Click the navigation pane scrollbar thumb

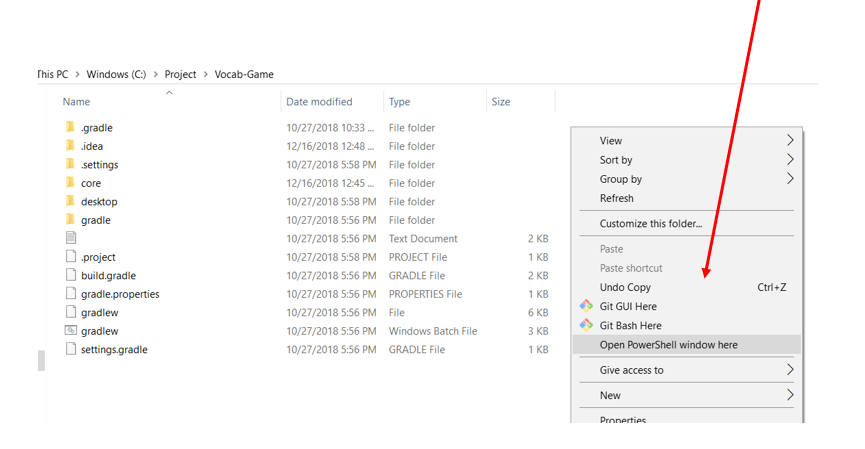[x=41, y=361]
